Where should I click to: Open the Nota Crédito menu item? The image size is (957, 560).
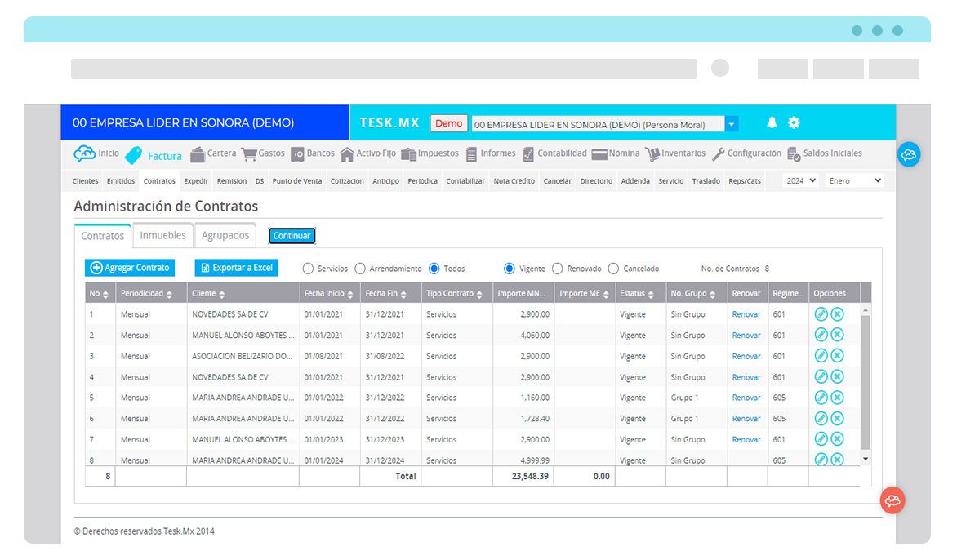(x=514, y=181)
